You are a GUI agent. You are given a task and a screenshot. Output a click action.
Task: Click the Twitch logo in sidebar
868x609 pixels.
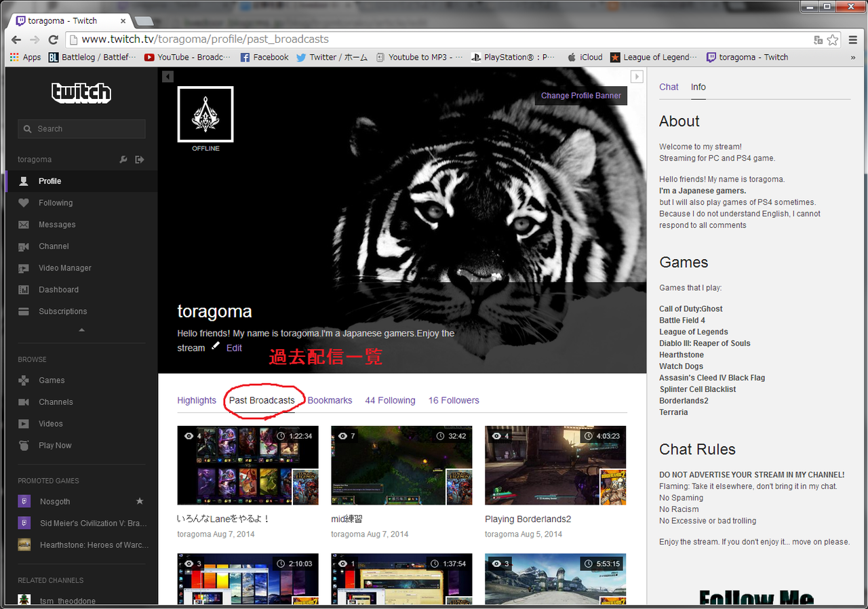[x=81, y=92]
